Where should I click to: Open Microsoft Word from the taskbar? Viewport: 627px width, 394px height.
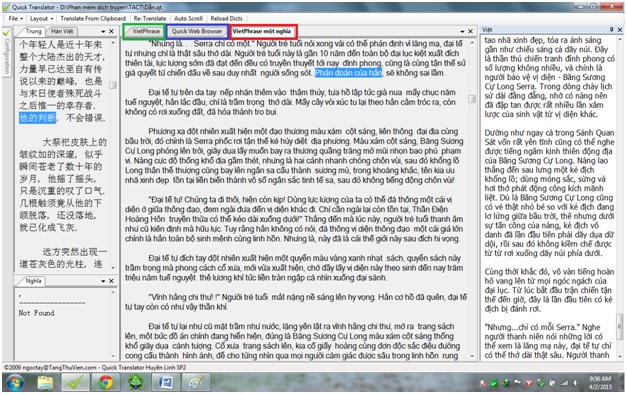166,382
